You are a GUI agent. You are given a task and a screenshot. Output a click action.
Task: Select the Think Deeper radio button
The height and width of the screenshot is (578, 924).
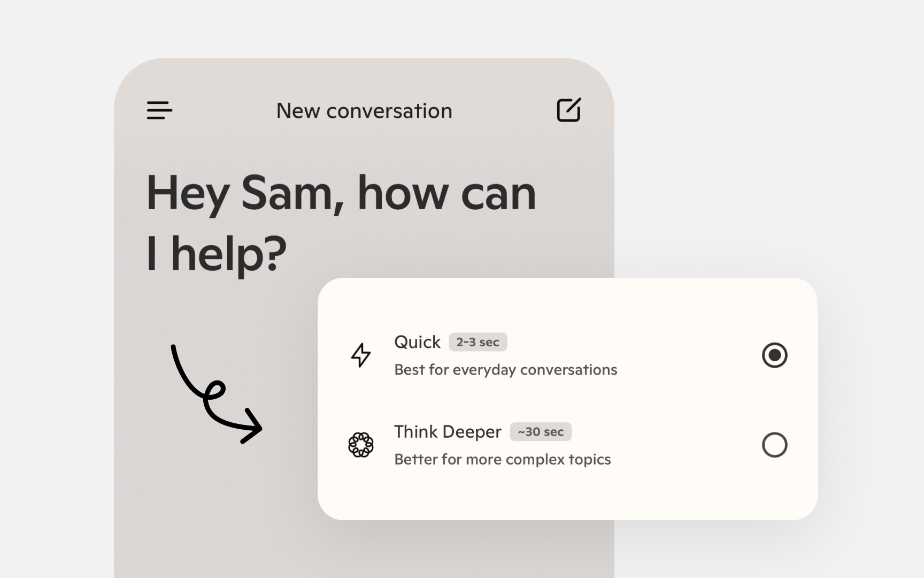point(774,445)
